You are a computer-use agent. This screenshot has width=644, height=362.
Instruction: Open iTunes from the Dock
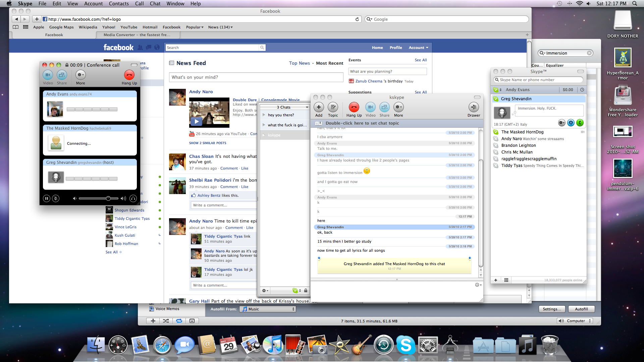click(x=273, y=345)
